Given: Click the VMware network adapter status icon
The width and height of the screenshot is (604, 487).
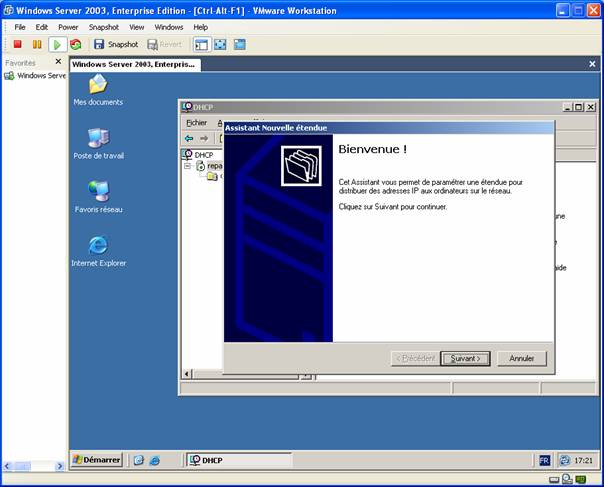Looking at the screenshot, I should (567, 479).
